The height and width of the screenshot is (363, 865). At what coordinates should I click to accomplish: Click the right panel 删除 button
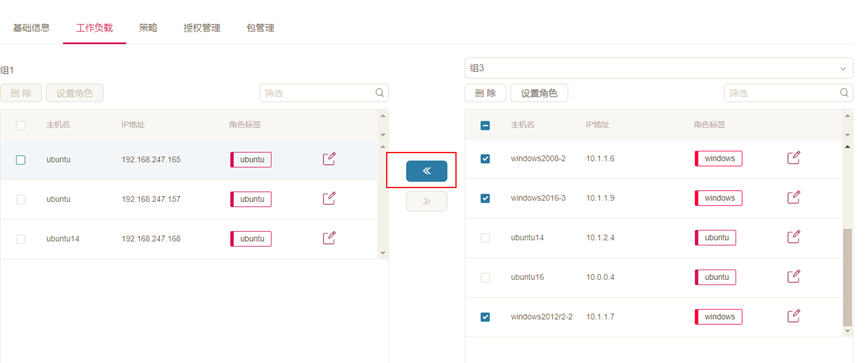(485, 93)
